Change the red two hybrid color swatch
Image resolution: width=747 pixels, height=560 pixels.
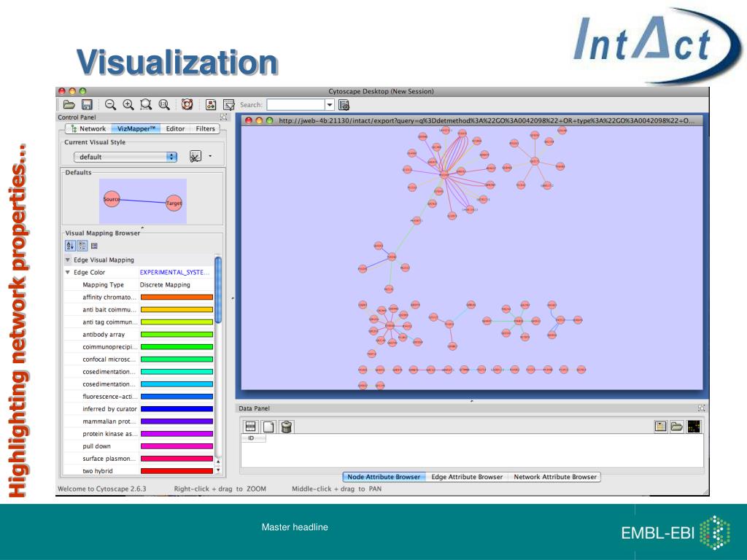click(177, 471)
